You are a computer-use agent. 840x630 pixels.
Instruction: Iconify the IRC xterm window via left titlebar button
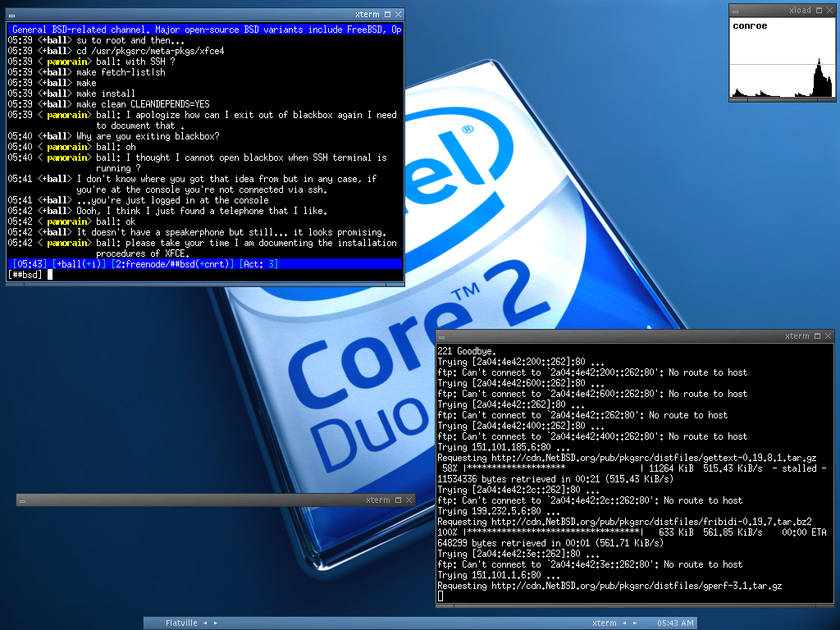[11, 16]
